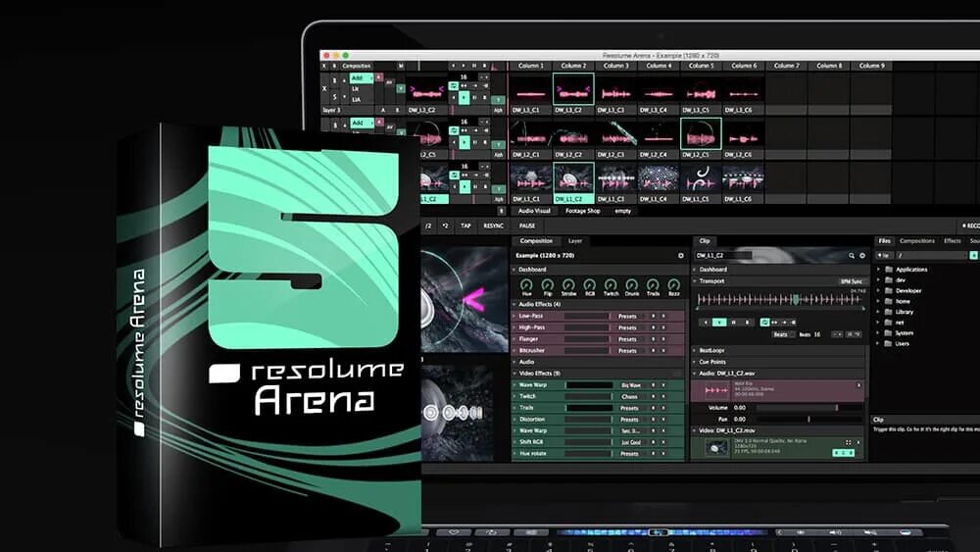The height and width of the screenshot is (552, 980).
Task: Collapse the Audio Effects (4) section
Action: tap(515, 305)
